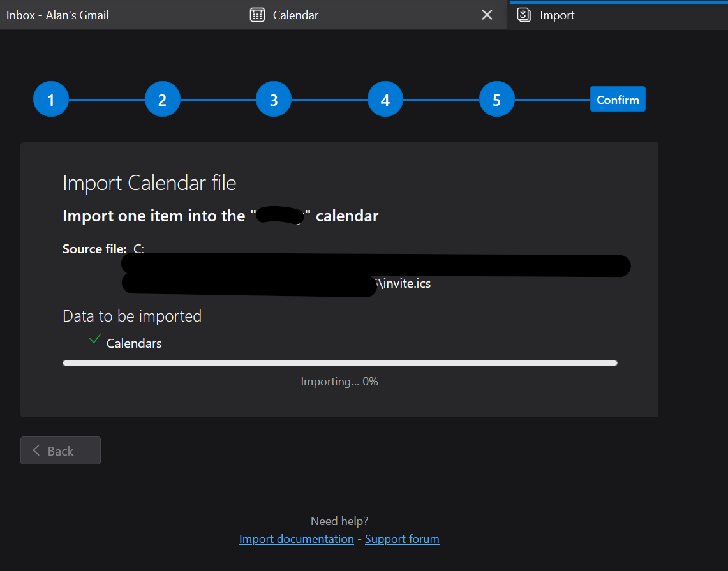This screenshot has width=728, height=571.
Task: Click the import progress bar
Action: [x=340, y=363]
